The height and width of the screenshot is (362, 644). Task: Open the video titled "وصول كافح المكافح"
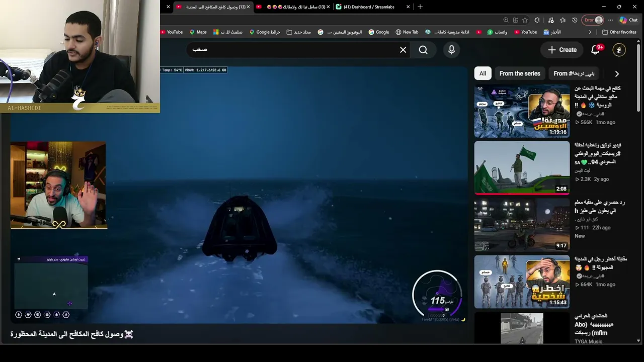(x=71, y=334)
